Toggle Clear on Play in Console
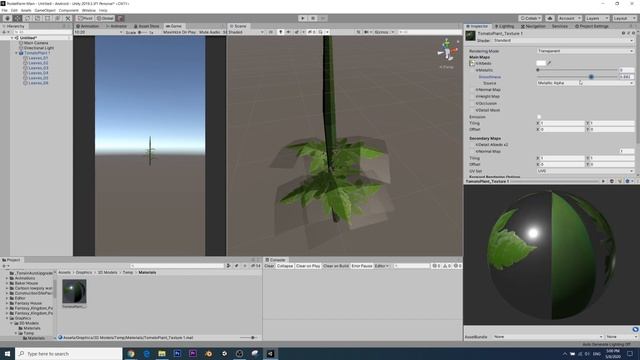The height and width of the screenshot is (360, 640). pos(308,266)
